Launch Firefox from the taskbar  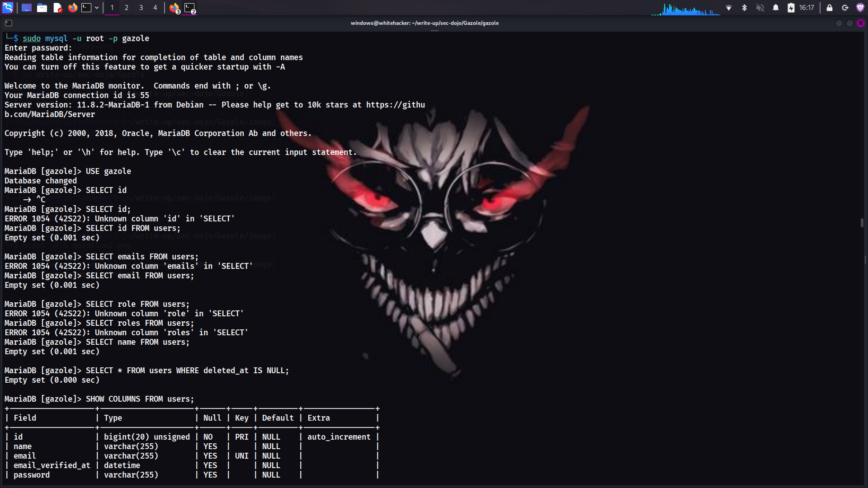(x=72, y=8)
